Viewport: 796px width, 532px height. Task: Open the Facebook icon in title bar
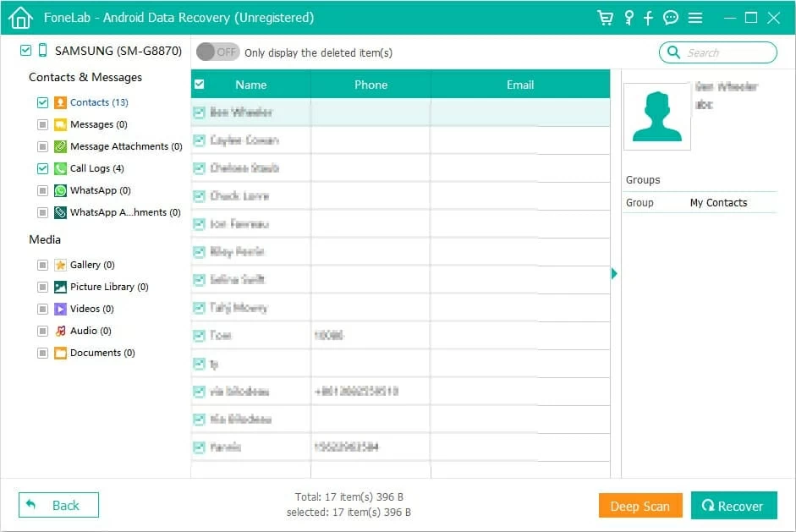click(x=649, y=18)
